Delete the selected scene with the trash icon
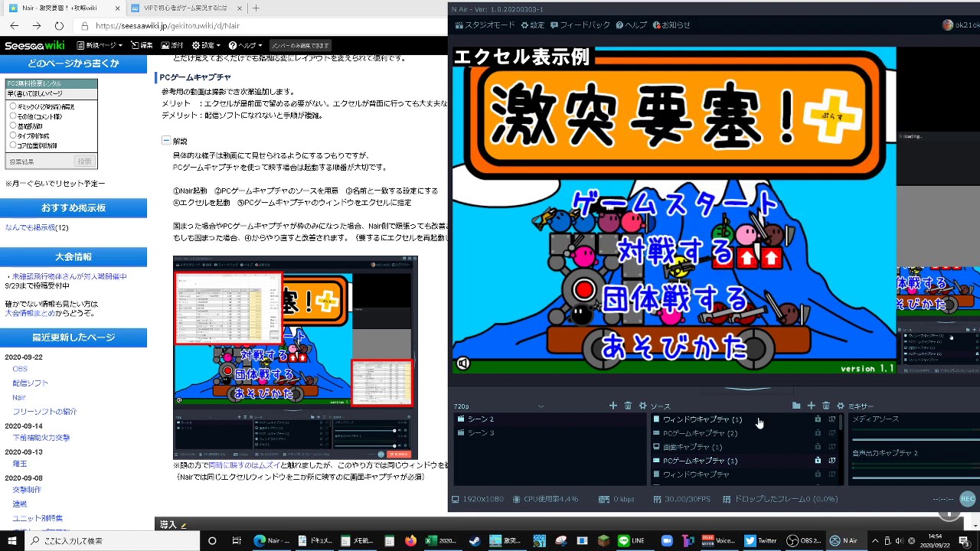This screenshot has width=980, height=551. [628, 406]
